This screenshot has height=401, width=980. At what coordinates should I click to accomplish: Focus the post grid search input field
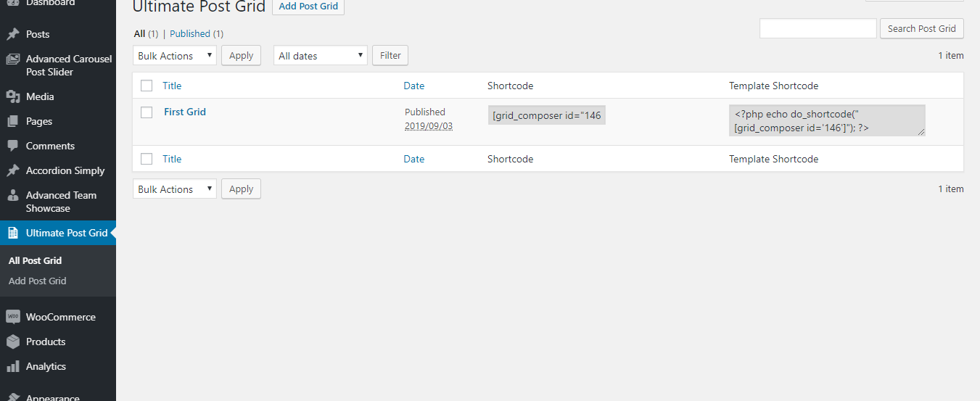point(818,28)
